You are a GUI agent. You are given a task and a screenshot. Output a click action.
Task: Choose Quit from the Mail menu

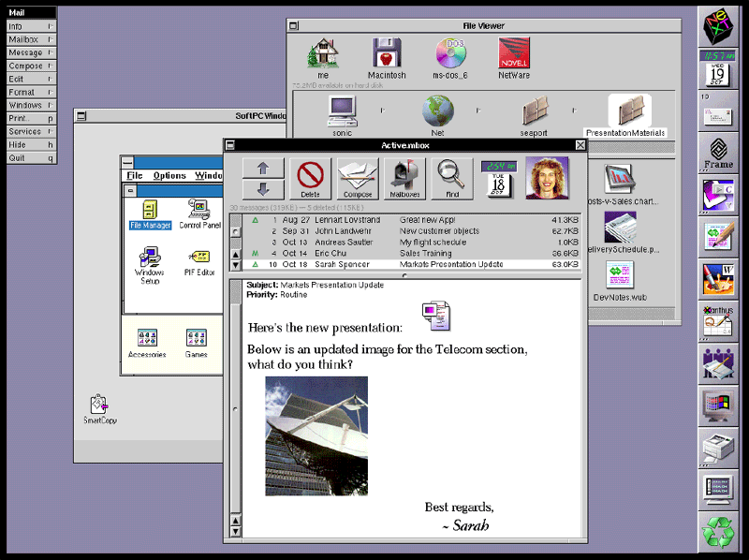click(28, 158)
